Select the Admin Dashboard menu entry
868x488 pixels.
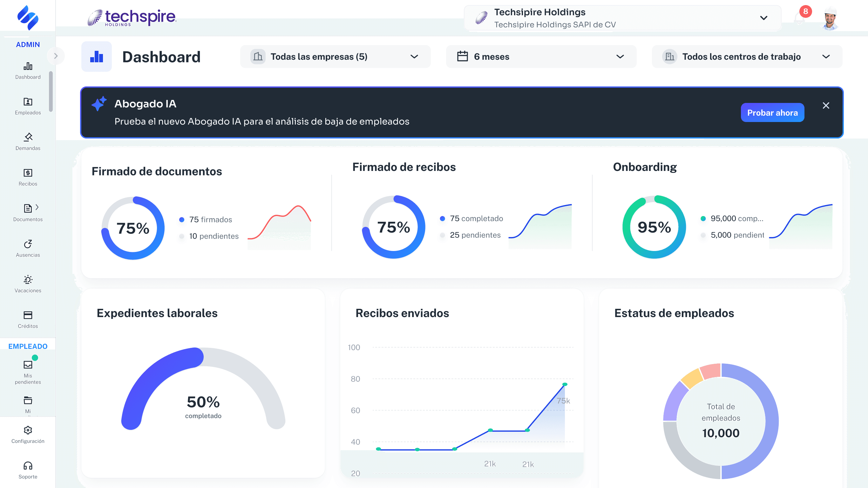click(x=28, y=71)
